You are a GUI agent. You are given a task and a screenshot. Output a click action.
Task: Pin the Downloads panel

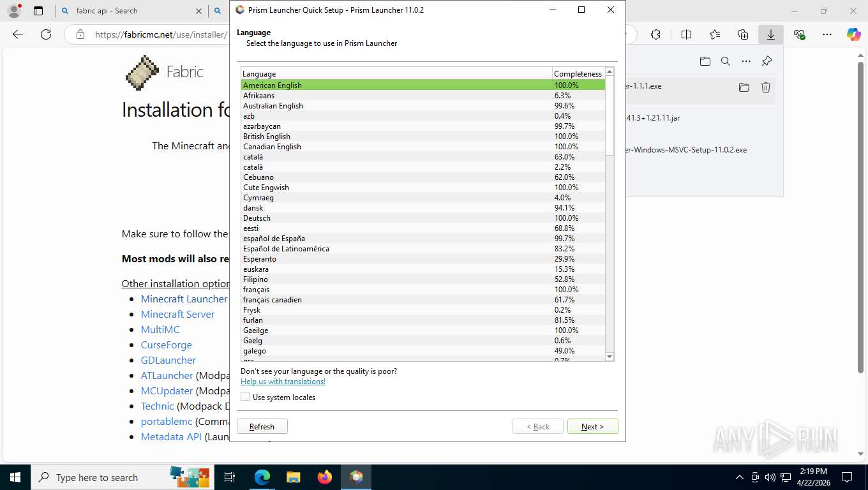point(767,61)
